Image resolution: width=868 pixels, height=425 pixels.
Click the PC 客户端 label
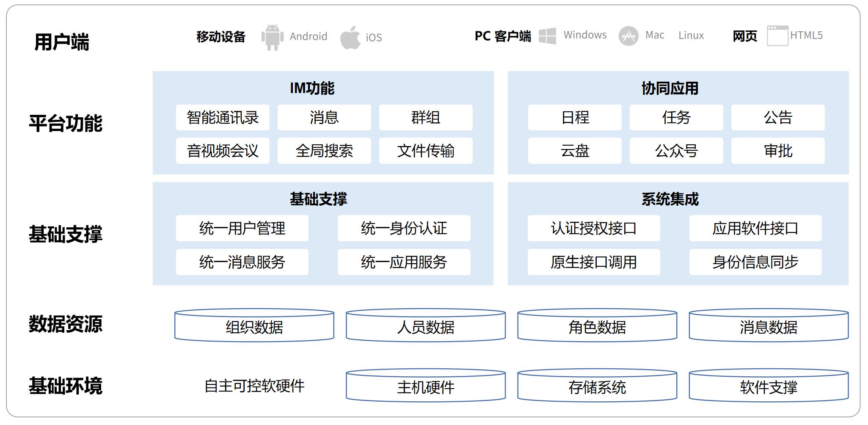[503, 36]
